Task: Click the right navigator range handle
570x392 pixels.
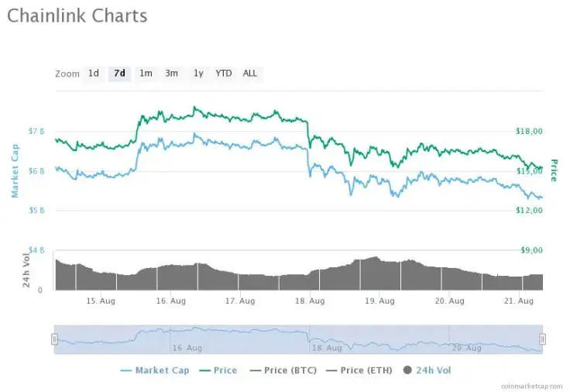Action: click(x=542, y=339)
